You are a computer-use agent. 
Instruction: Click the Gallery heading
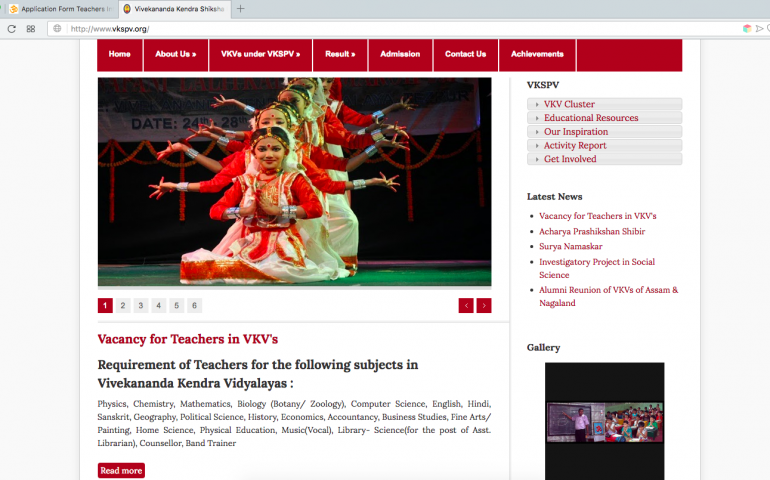tap(543, 347)
